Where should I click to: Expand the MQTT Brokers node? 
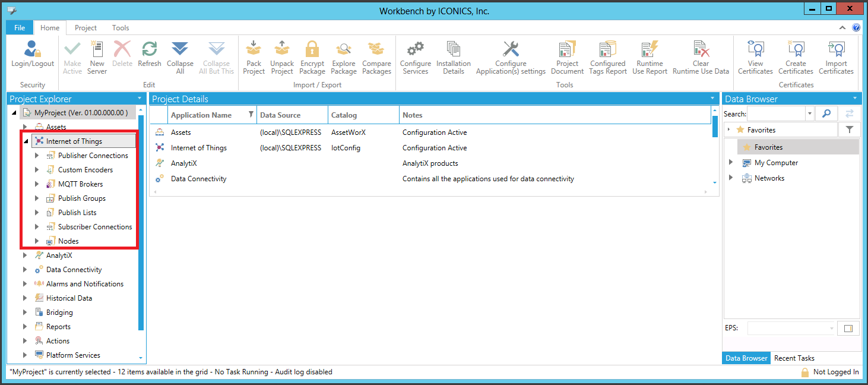(37, 184)
